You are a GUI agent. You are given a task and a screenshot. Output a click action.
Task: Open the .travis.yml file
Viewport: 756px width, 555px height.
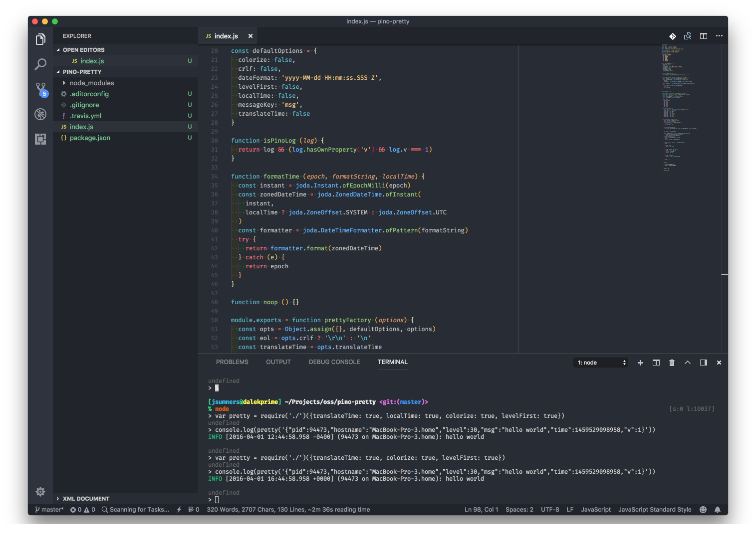[x=126, y=116]
